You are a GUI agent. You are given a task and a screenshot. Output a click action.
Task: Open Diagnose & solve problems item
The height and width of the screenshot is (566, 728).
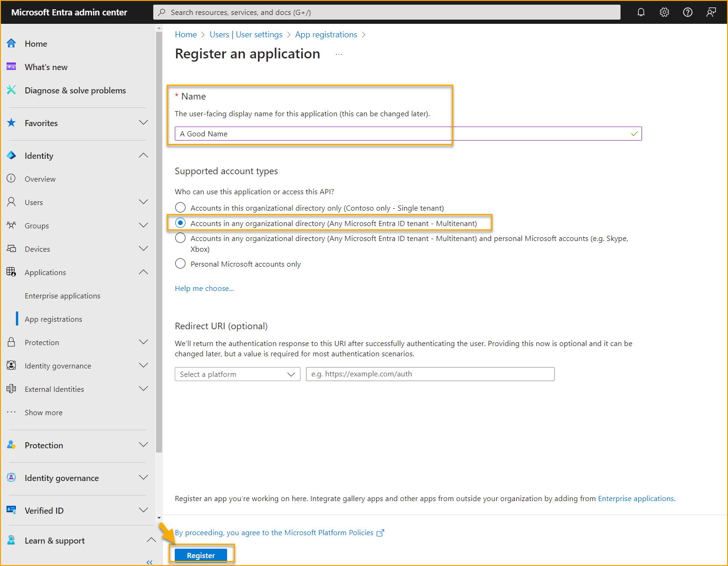(x=75, y=90)
